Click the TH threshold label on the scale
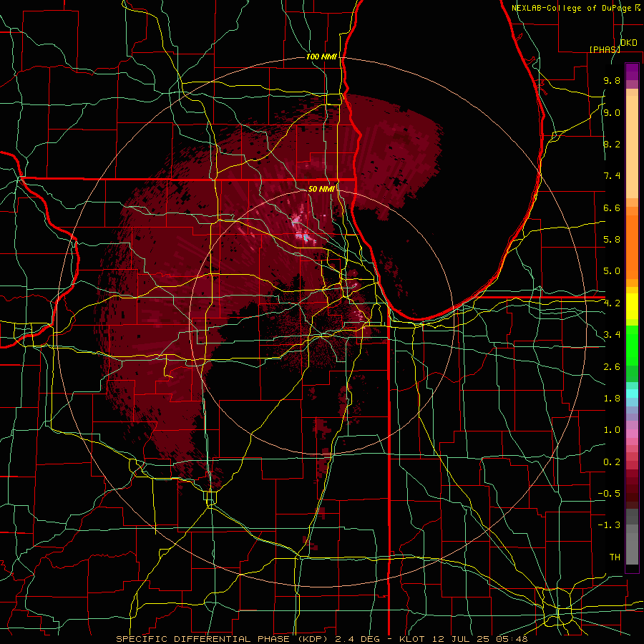The height and width of the screenshot is (644, 644). point(615,557)
